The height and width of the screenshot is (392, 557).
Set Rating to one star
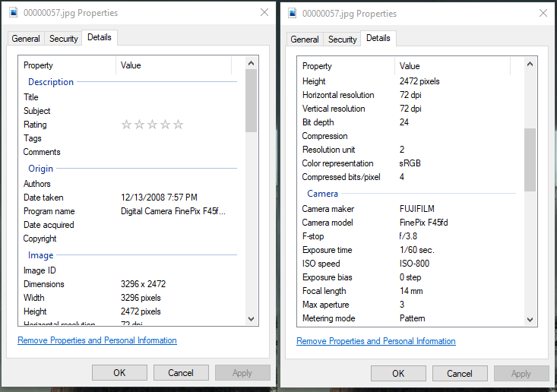click(x=126, y=125)
